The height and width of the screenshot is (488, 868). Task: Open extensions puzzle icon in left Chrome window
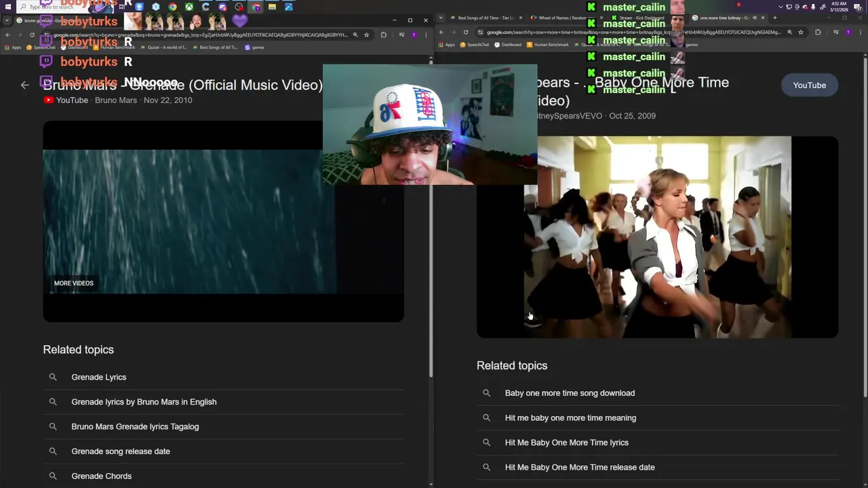(384, 35)
